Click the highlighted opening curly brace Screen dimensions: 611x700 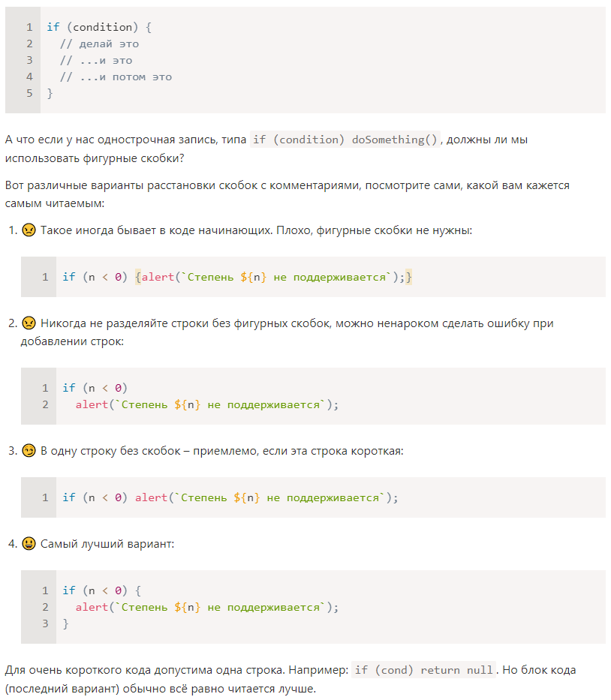tap(138, 278)
